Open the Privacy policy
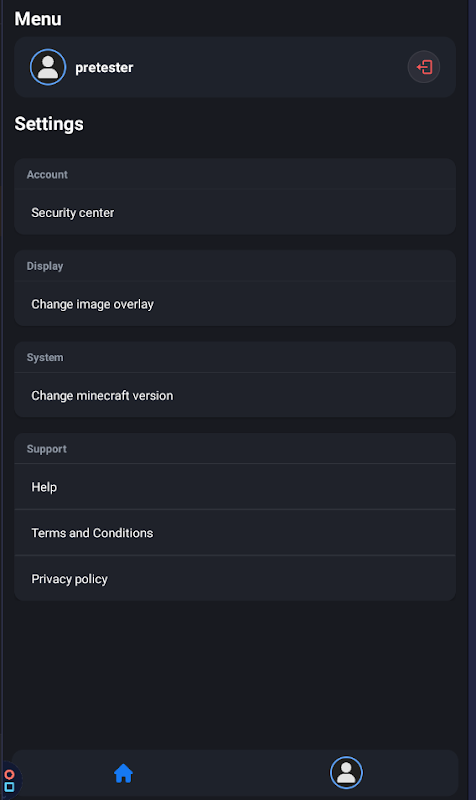 pyautogui.click(x=235, y=579)
